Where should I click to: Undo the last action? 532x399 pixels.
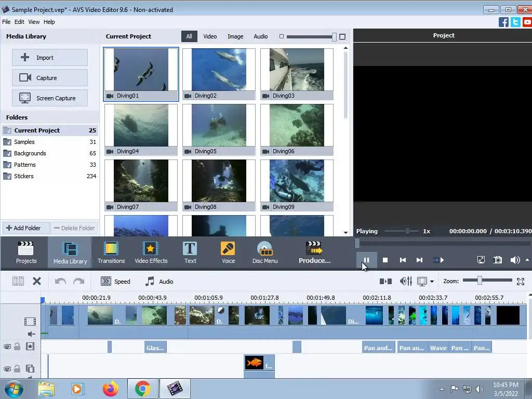coord(60,281)
